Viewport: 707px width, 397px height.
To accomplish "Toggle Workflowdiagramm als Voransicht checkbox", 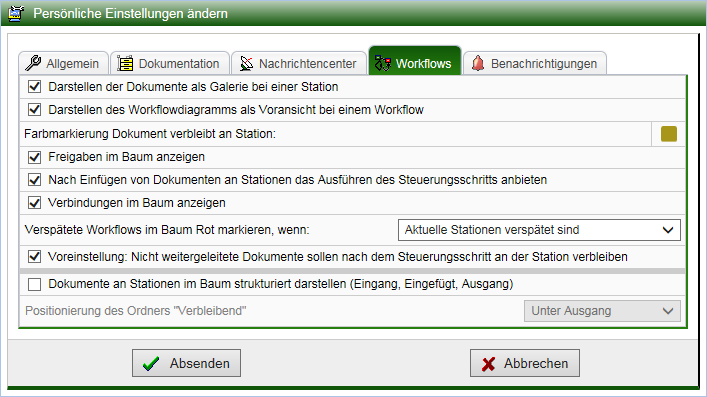I will pos(34,110).
